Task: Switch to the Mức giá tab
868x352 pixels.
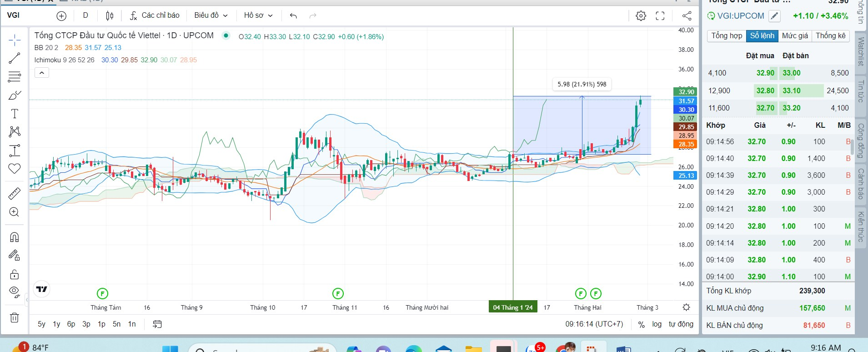Action: (x=795, y=35)
